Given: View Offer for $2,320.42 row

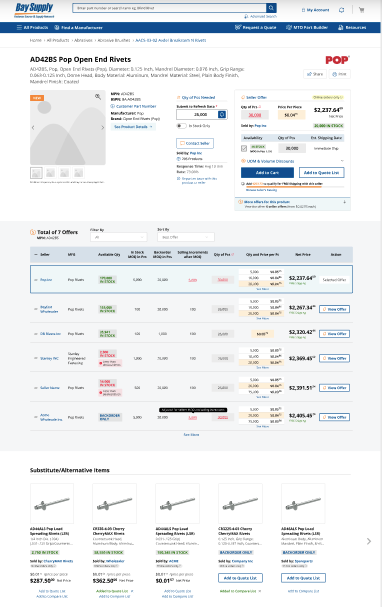Looking at the screenshot, I should (334, 334).
